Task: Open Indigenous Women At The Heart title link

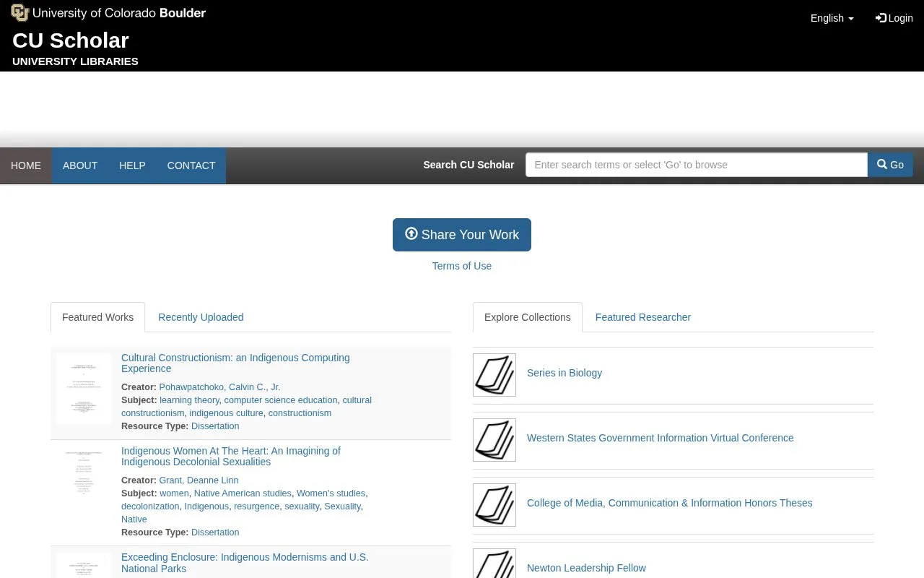Action: (x=231, y=456)
